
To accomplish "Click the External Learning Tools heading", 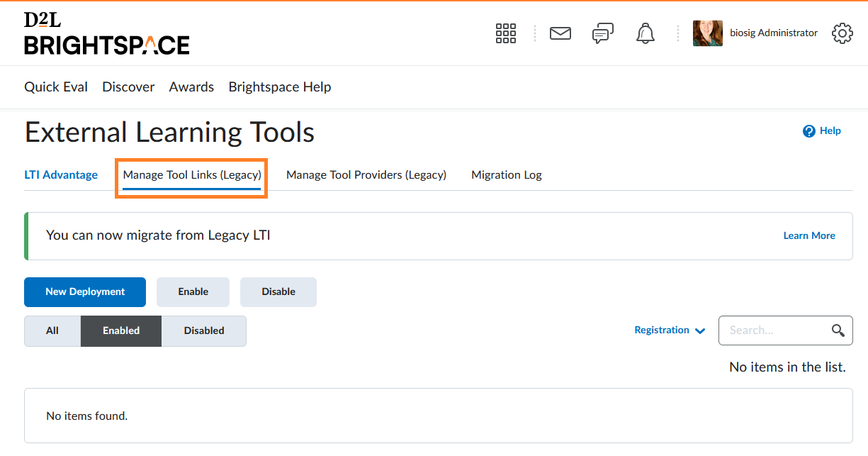I will [x=169, y=133].
